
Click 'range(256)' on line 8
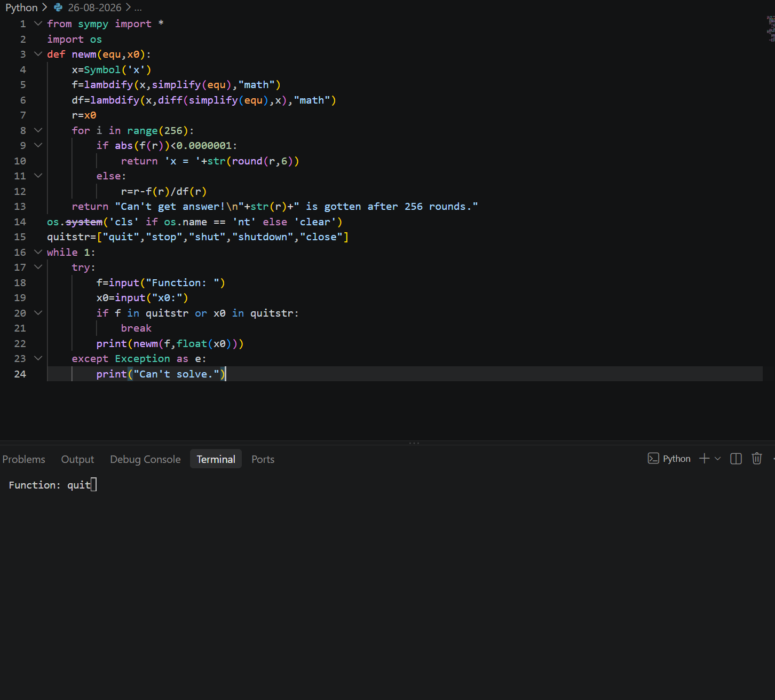157,130
